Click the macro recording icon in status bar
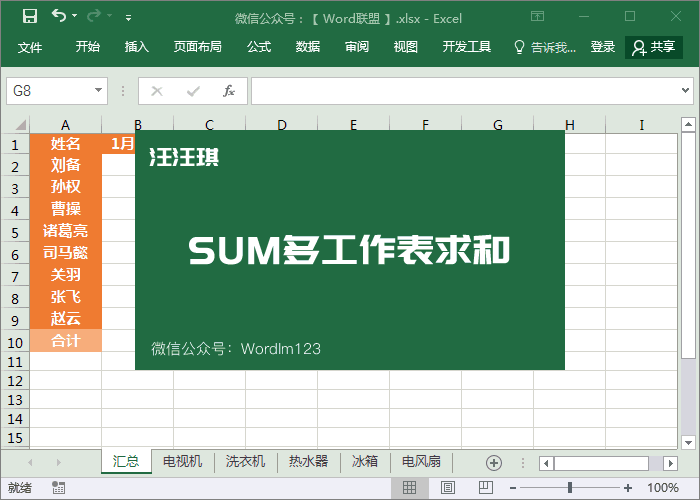Image resolution: width=700 pixels, height=500 pixels. pos(58,488)
